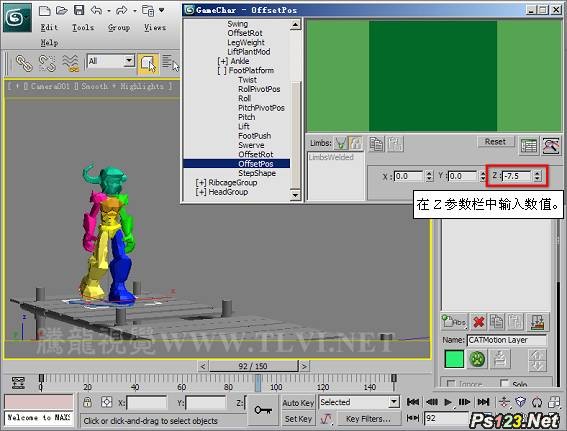Click zoom extents magnifier icon in CATMotion
This screenshot has width=567, height=431.
(x=551, y=145)
